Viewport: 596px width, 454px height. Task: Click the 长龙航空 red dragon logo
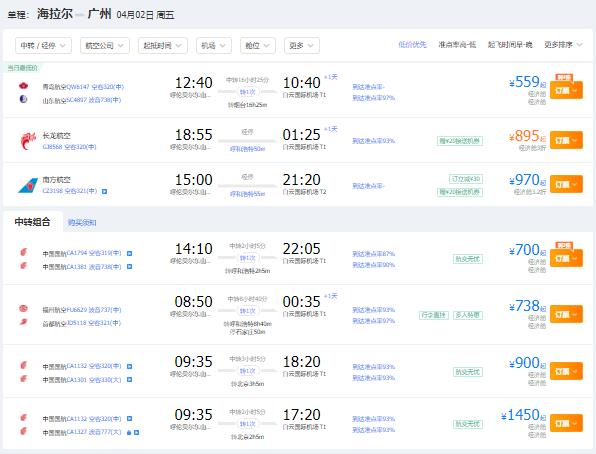point(27,141)
